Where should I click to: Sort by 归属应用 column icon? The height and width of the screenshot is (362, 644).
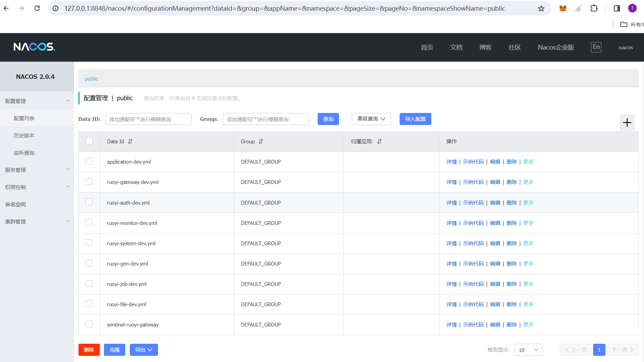point(379,142)
